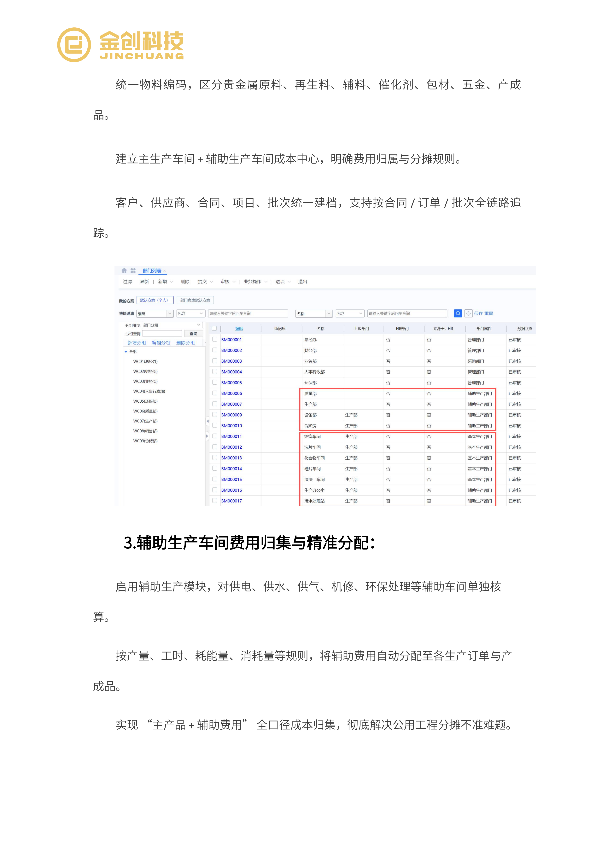The width and height of the screenshot is (614, 868).
Task: Click the 新增分组 link
Action: [137, 343]
